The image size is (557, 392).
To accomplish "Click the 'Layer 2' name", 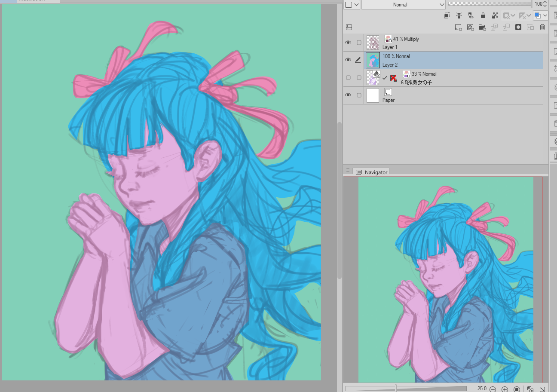I will coord(390,65).
